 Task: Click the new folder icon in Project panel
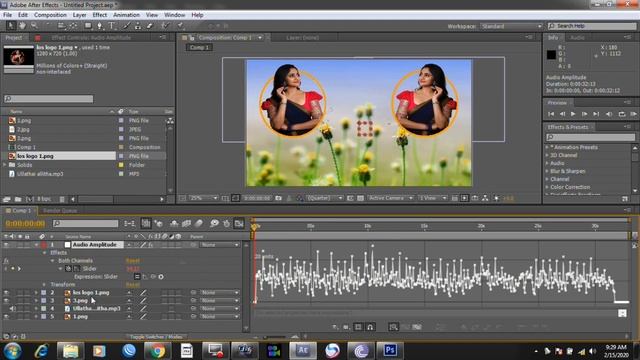pyautogui.click(x=18, y=199)
